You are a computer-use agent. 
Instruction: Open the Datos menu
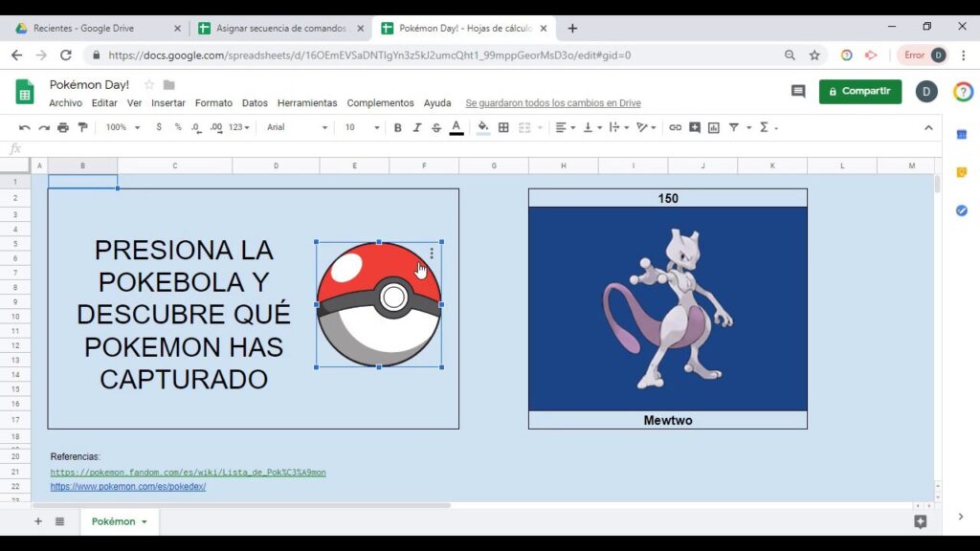255,103
